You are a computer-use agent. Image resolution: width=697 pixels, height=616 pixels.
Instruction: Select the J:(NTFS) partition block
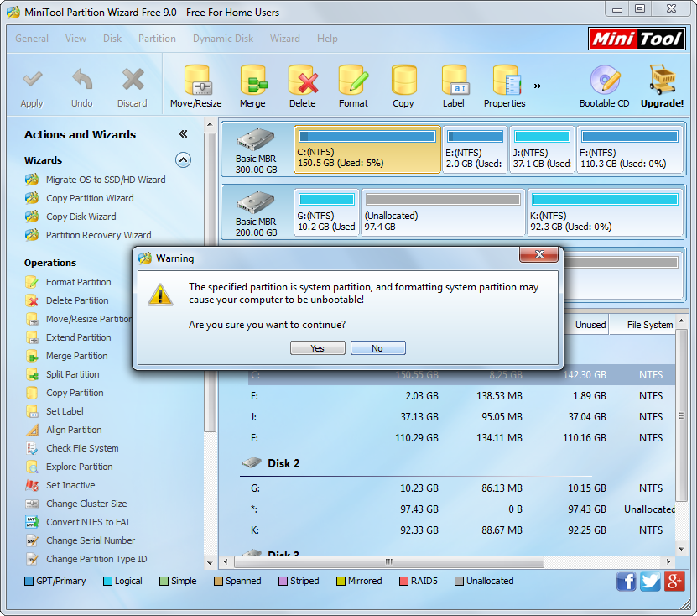(x=543, y=149)
